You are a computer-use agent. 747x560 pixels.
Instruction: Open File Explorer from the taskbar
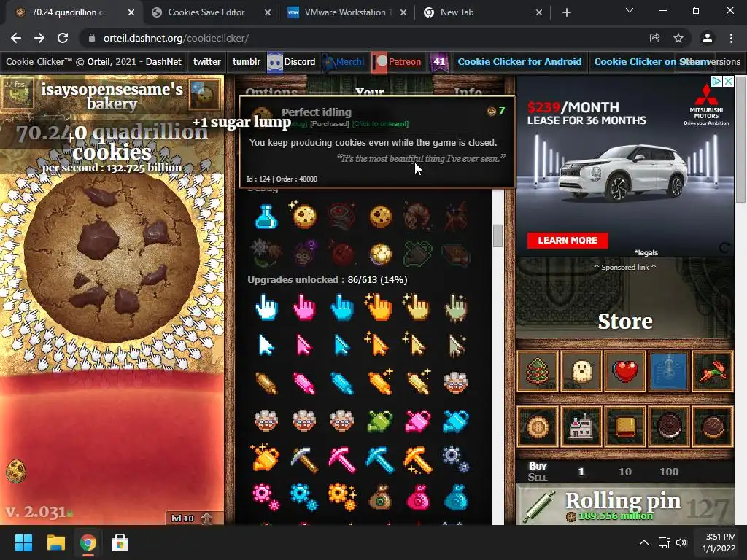55,542
